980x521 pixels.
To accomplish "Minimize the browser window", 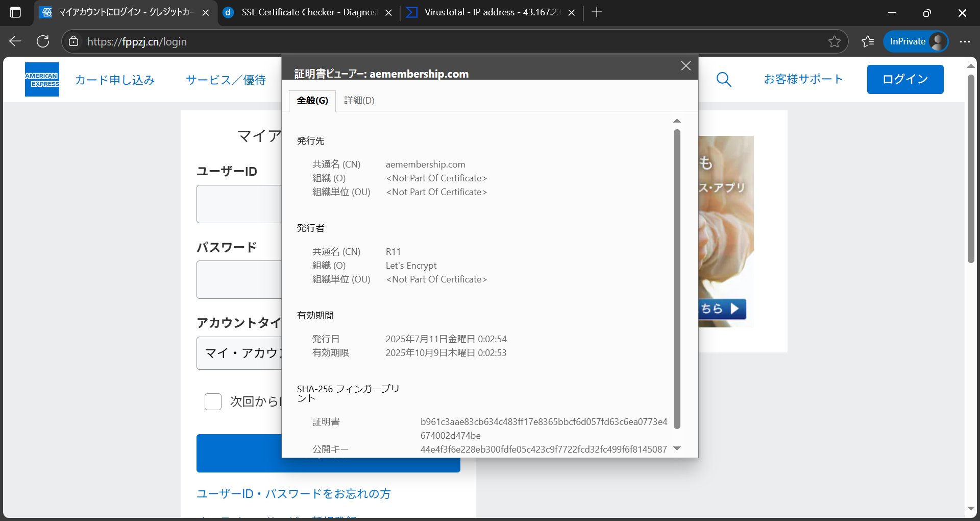I will pos(892,13).
